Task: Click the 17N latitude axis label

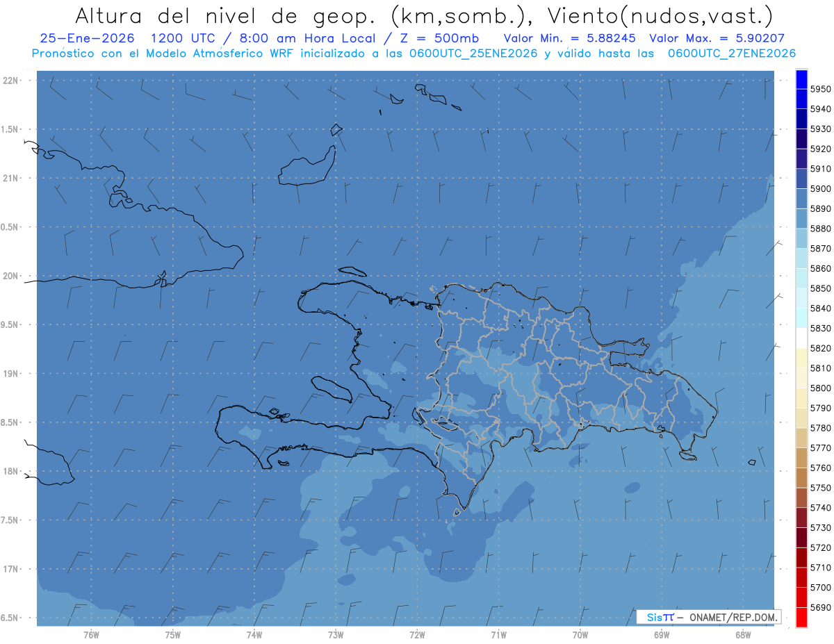Action: pos(12,569)
